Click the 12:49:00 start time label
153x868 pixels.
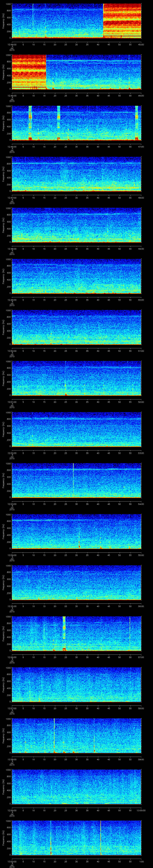tap(12, 300)
